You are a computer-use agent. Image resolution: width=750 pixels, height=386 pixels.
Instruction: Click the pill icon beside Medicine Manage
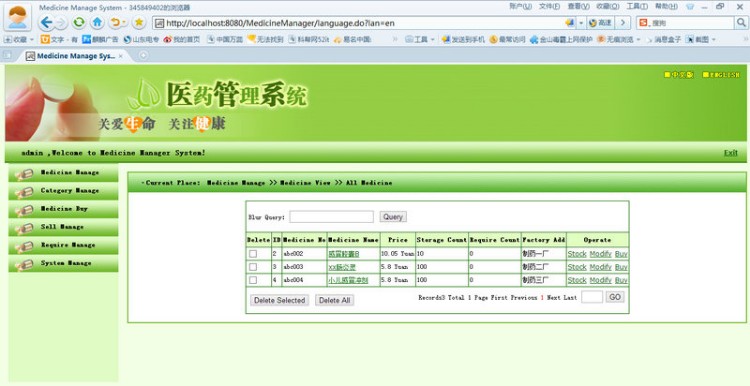click(x=24, y=174)
